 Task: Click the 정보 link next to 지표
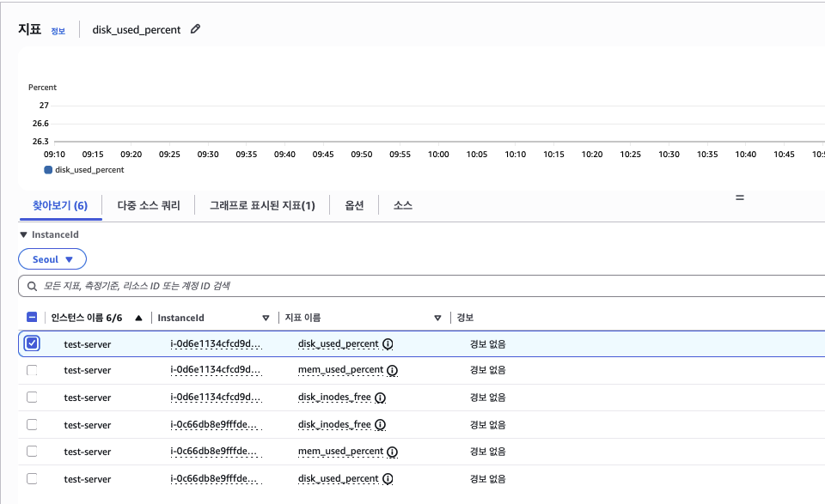[x=58, y=31]
